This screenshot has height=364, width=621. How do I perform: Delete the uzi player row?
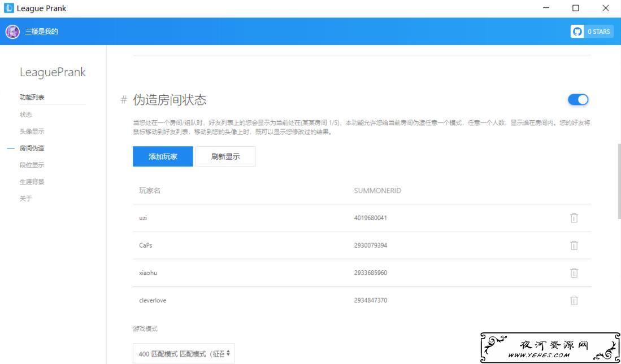[x=574, y=218]
